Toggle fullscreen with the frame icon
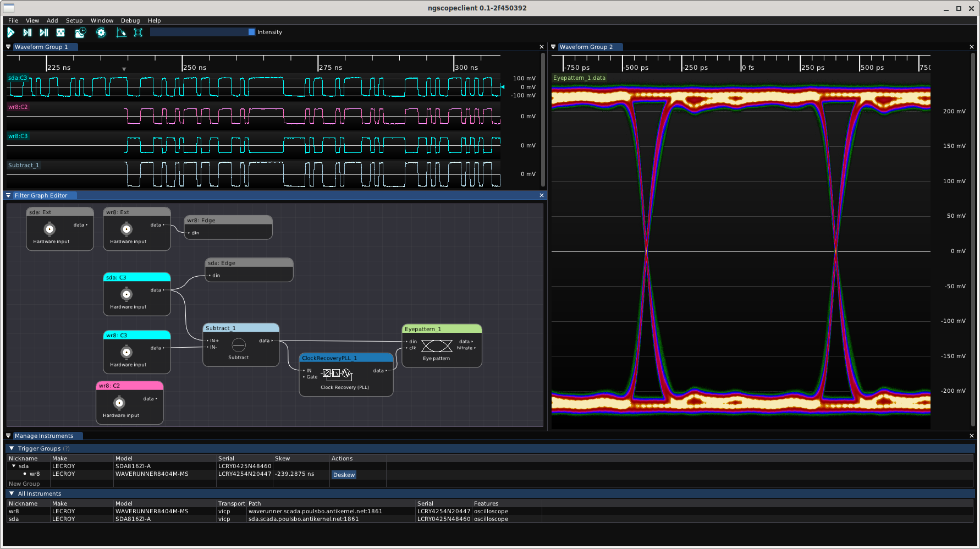This screenshot has width=980, height=549. [138, 32]
